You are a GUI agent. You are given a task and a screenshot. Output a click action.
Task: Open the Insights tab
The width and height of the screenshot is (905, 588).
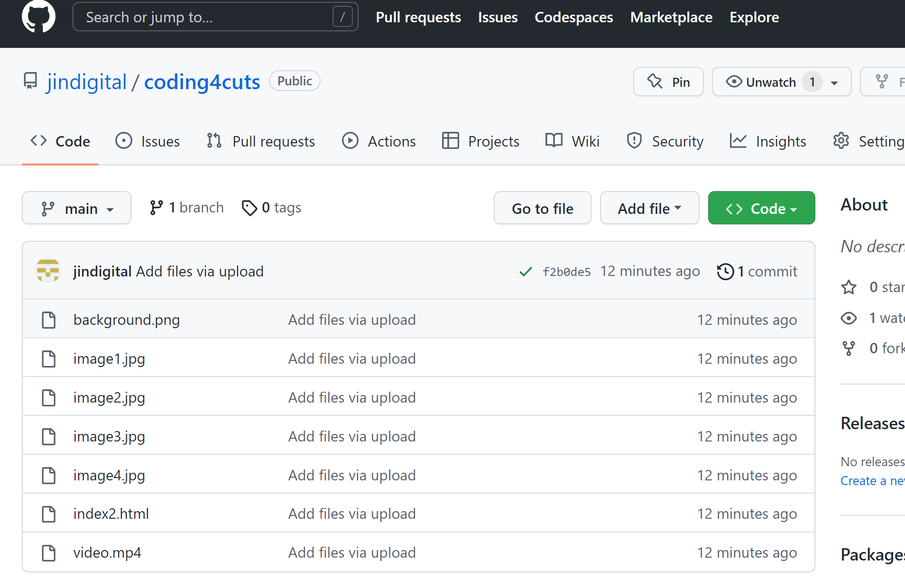768,141
